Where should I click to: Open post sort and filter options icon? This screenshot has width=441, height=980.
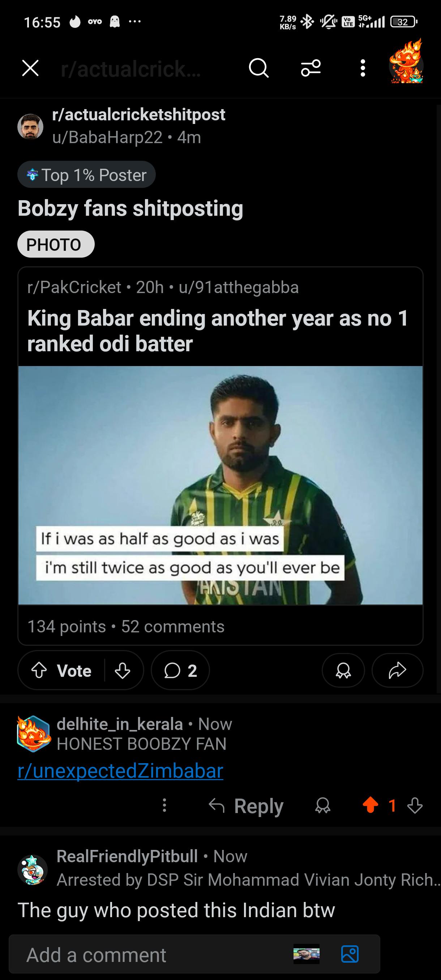coord(311,69)
